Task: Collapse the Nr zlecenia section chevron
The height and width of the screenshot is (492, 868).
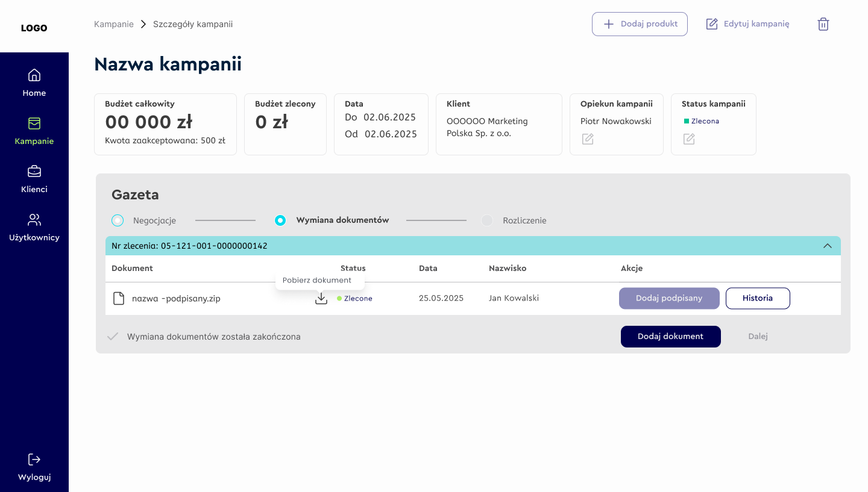Action: [x=828, y=246]
